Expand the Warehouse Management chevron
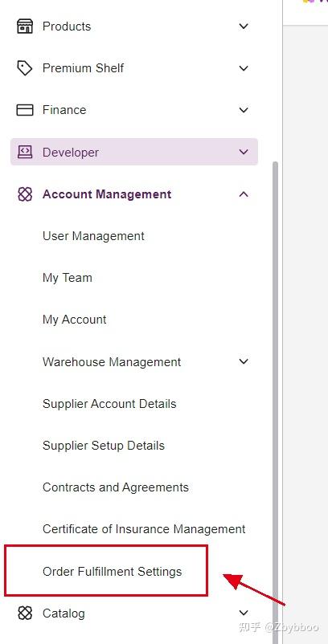The image size is (328, 644). tap(244, 361)
